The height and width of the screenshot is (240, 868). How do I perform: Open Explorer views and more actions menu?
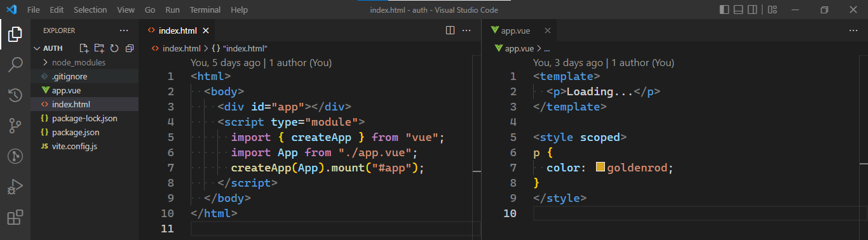pos(123,30)
